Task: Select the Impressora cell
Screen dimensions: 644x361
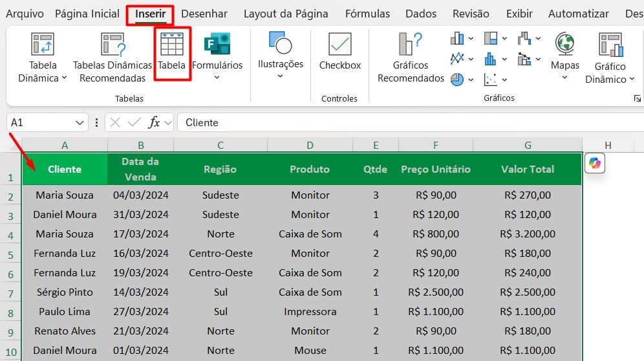Action: point(310,311)
